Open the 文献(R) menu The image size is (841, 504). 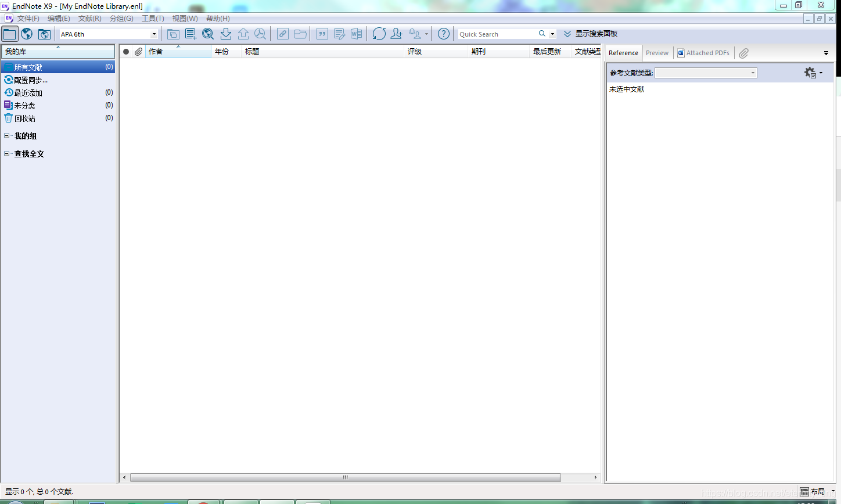click(x=90, y=19)
